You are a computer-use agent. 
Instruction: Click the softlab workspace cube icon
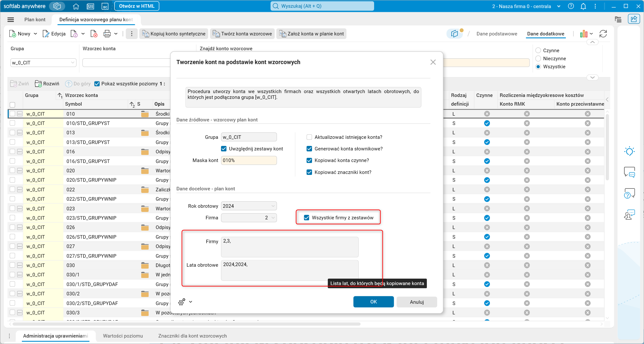click(x=57, y=6)
